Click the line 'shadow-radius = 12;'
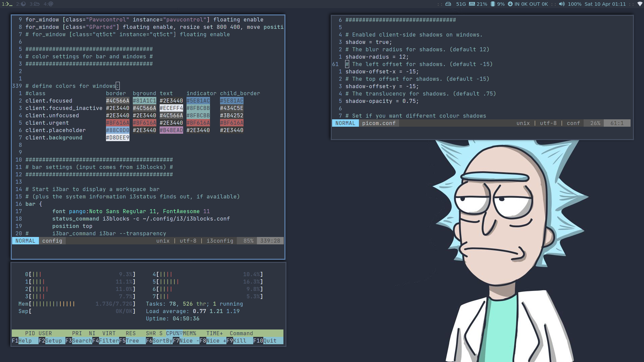 click(377, 57)
